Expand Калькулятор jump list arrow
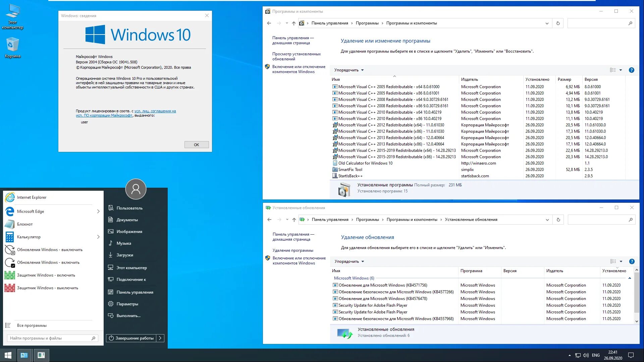 tap(98, 237)
